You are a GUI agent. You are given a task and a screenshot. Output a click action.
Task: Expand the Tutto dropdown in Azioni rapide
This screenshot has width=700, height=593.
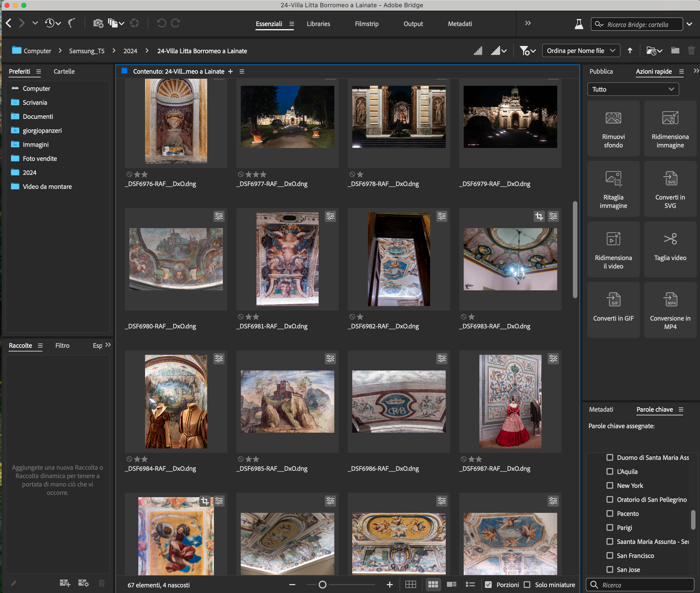(x=633, y=89)
